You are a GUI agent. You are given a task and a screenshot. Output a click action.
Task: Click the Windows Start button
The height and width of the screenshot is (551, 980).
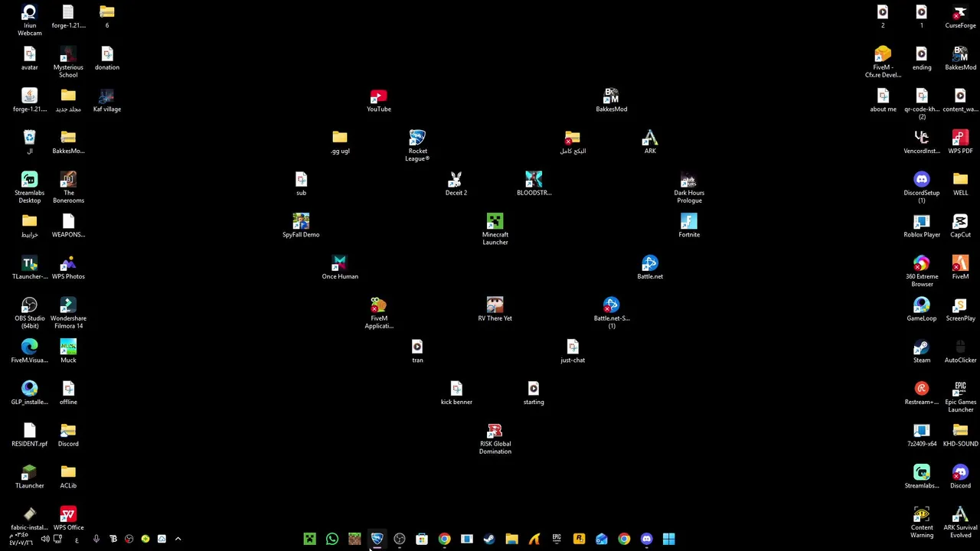[x=669, y=540]
